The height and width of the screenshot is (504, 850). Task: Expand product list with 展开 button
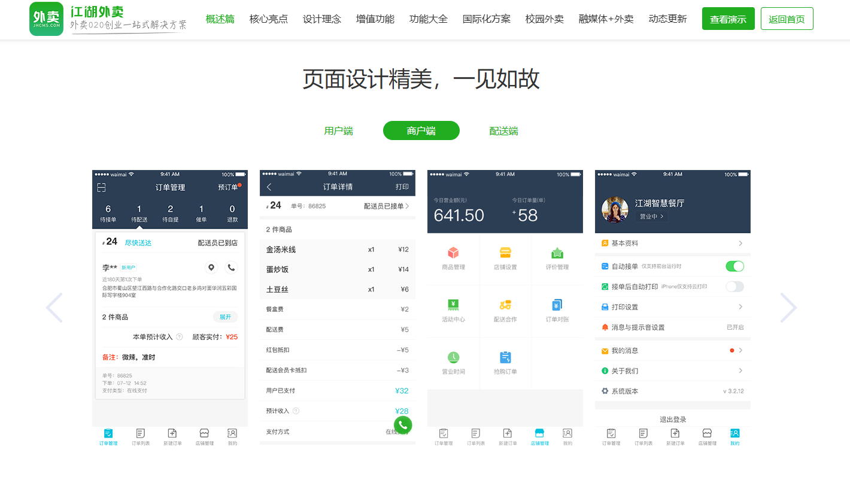pyautogui.click(x=225, y=317)
